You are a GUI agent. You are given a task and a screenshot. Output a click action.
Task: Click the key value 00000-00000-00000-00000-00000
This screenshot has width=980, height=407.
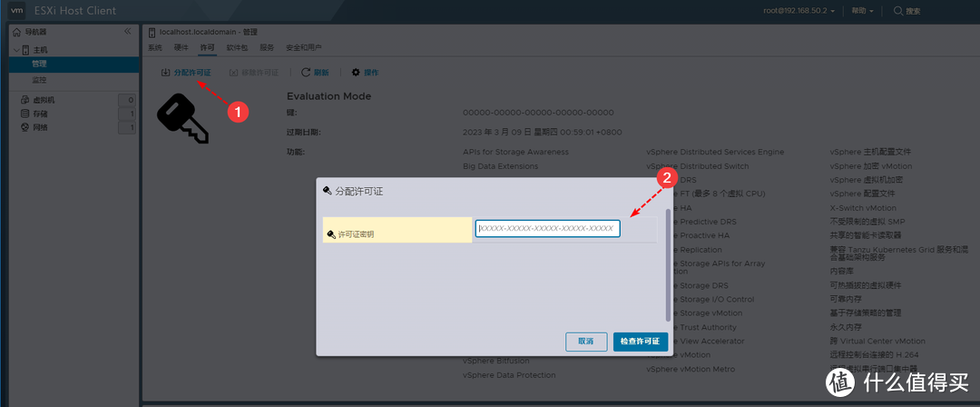point(538,113)
